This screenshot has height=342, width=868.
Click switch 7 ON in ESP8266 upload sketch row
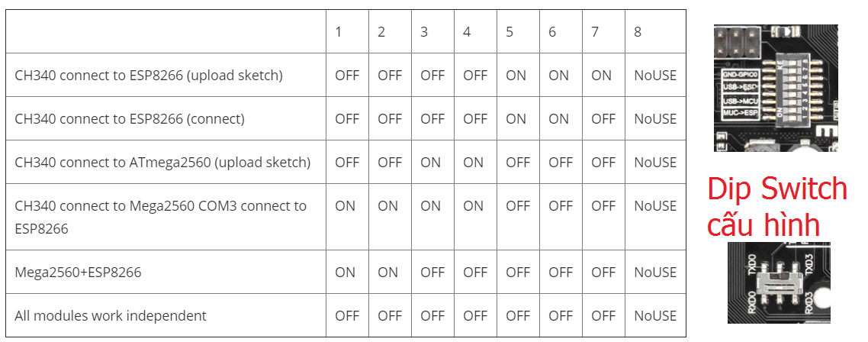(x=601, y=76)
